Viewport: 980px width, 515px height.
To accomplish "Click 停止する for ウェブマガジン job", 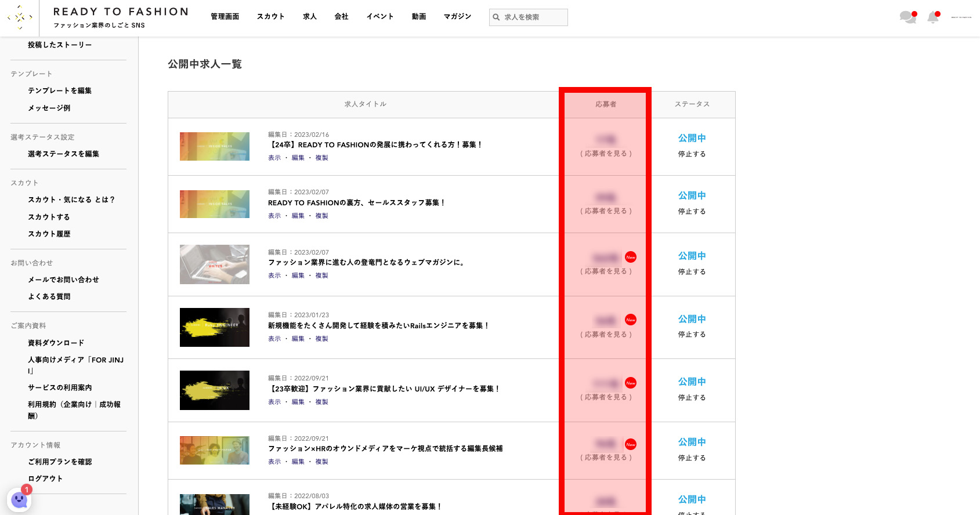I will tap(692, 272).
